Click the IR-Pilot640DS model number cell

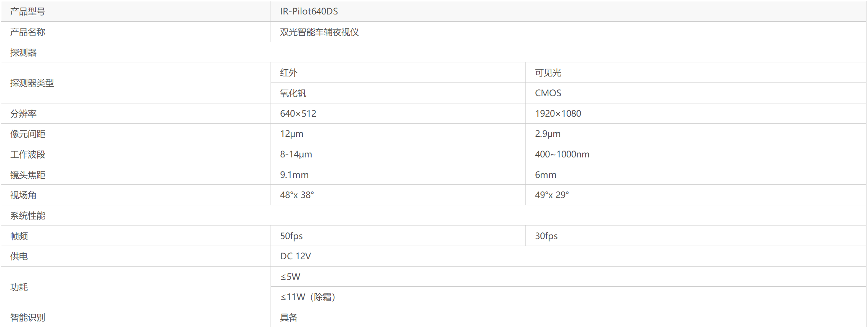click(309, 11)
